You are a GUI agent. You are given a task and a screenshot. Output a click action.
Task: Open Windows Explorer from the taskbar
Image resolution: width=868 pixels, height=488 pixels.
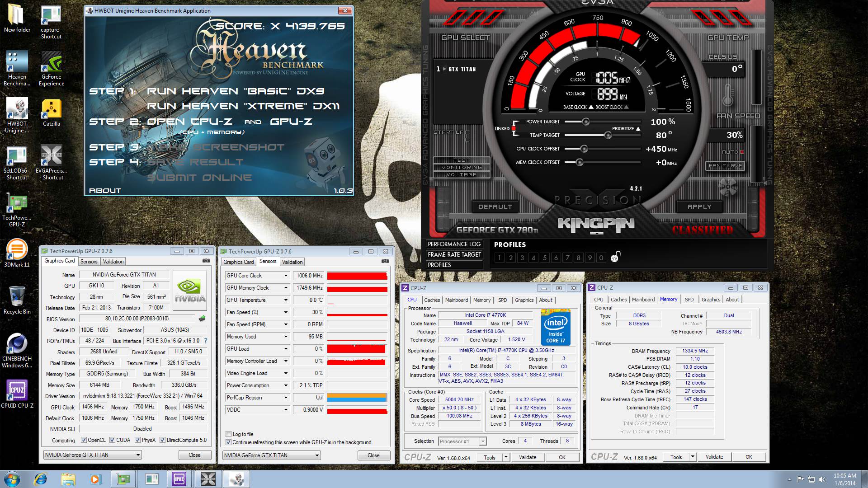coord(68,479)
